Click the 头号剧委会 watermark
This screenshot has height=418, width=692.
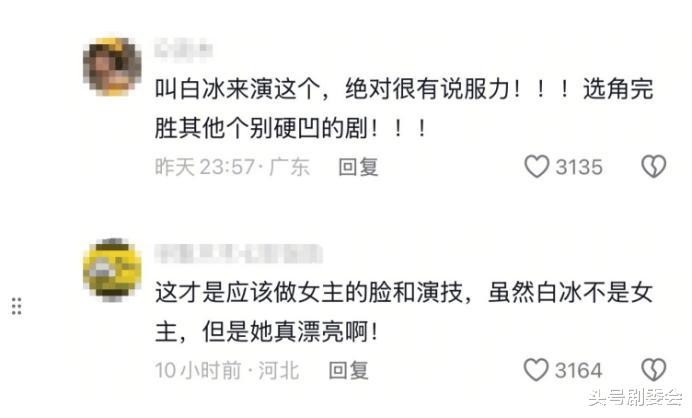coord(636,397)
